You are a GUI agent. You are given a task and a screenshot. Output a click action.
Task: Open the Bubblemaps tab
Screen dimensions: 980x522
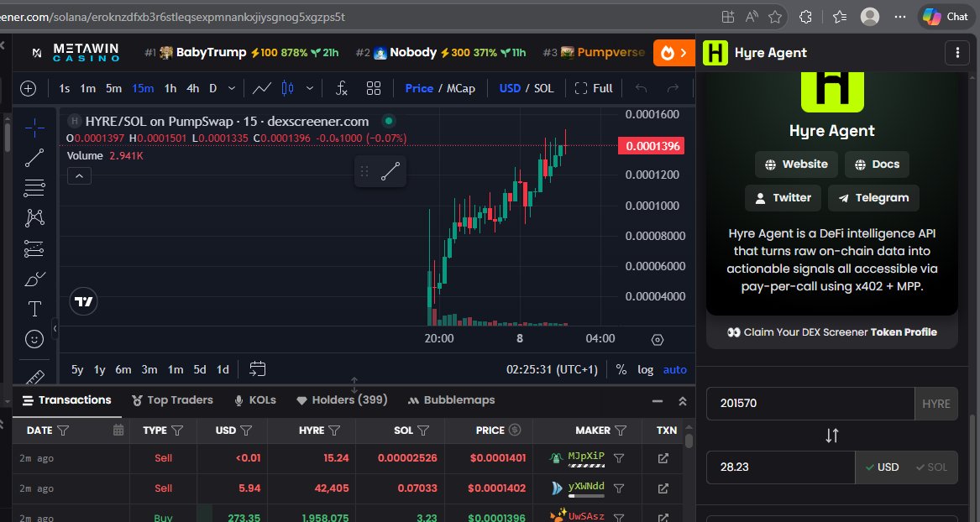pyautogui.click(x=451, y=400)
